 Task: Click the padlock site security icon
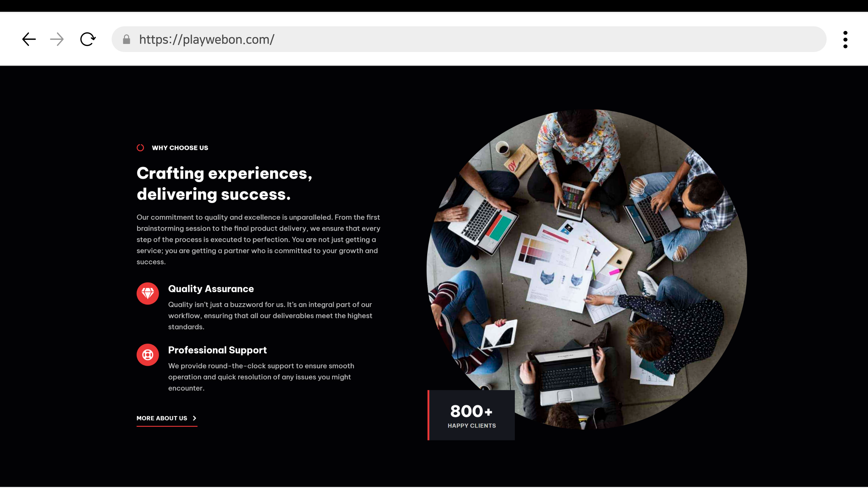coord(126,39)
